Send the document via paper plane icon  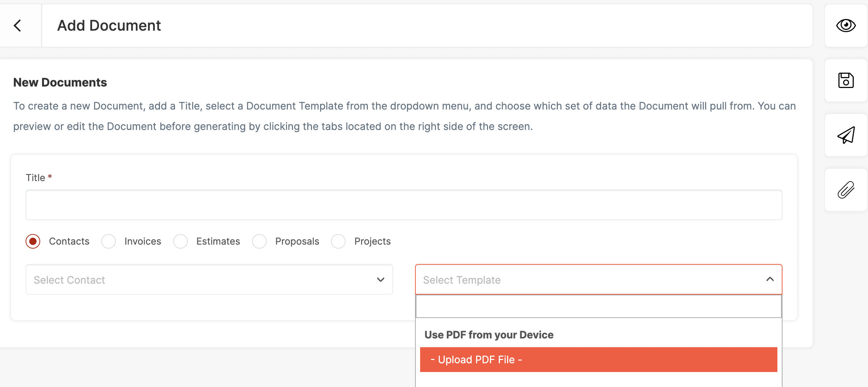click(x=846, y=135)
